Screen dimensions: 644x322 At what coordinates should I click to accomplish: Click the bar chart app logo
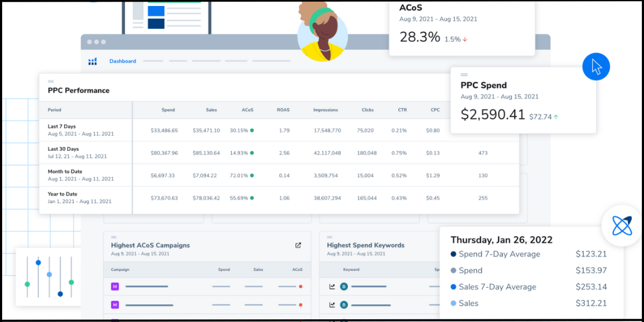pos(92,61)
